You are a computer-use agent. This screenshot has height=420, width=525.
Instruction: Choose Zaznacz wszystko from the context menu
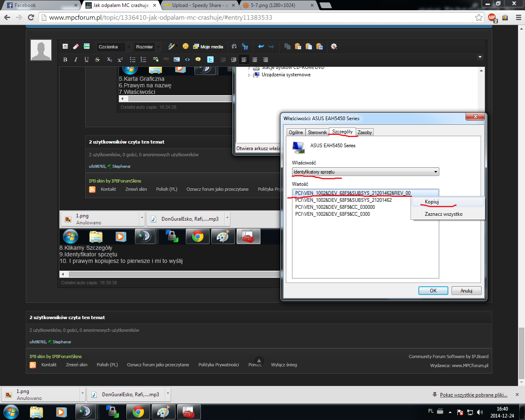pos(448,214)
